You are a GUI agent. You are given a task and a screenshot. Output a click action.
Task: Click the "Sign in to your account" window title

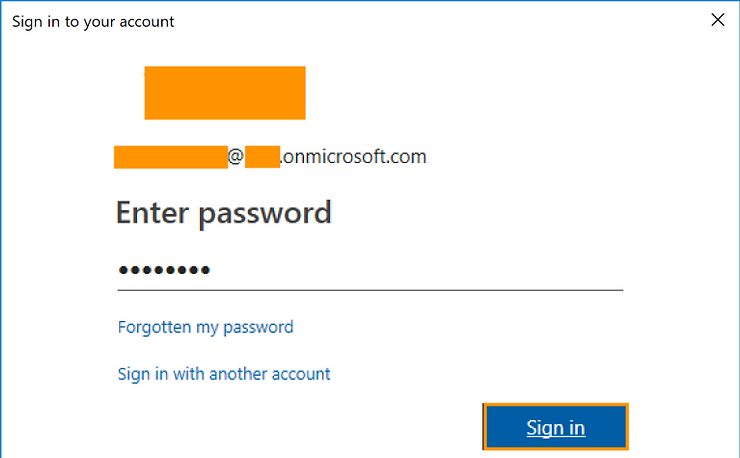tap(93, 21)
